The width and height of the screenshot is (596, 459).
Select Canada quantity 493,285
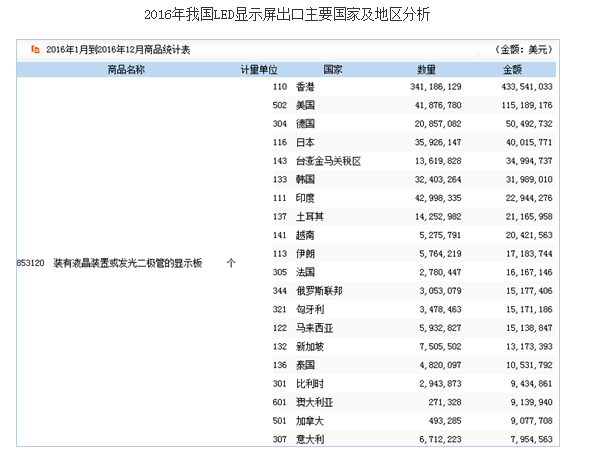[x=445, y=421]
